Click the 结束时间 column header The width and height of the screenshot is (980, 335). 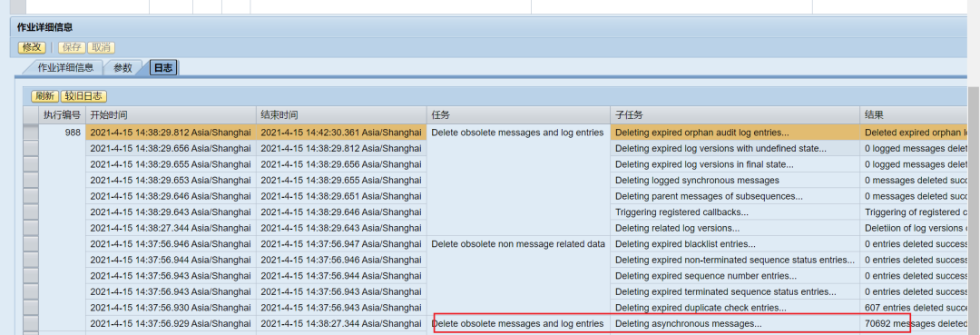tap(341, 115)
